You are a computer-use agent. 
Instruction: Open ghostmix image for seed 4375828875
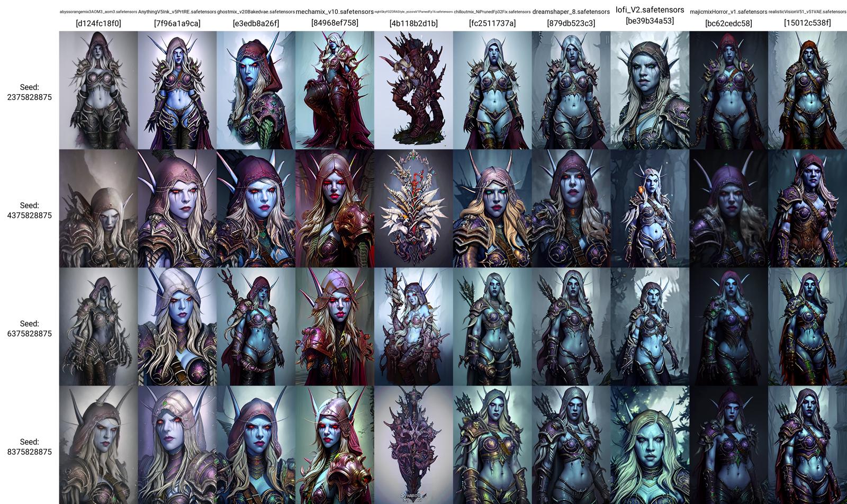pos(256,208)
